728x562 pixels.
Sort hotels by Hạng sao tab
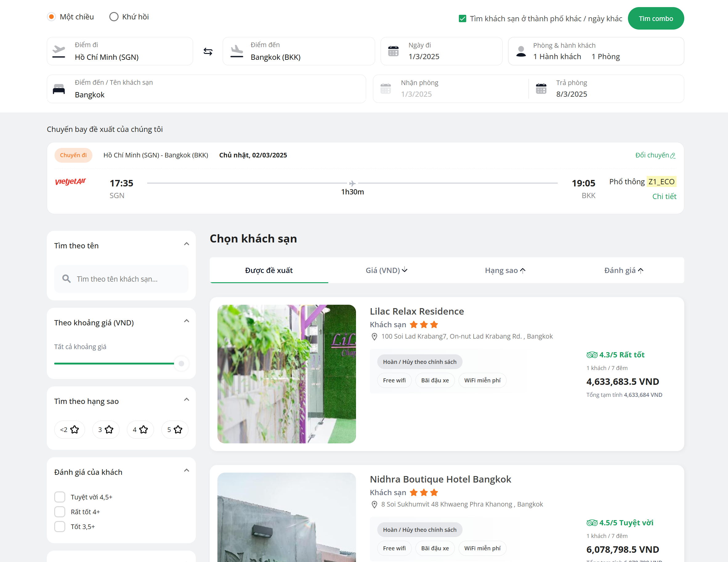(x=505, y=270)
